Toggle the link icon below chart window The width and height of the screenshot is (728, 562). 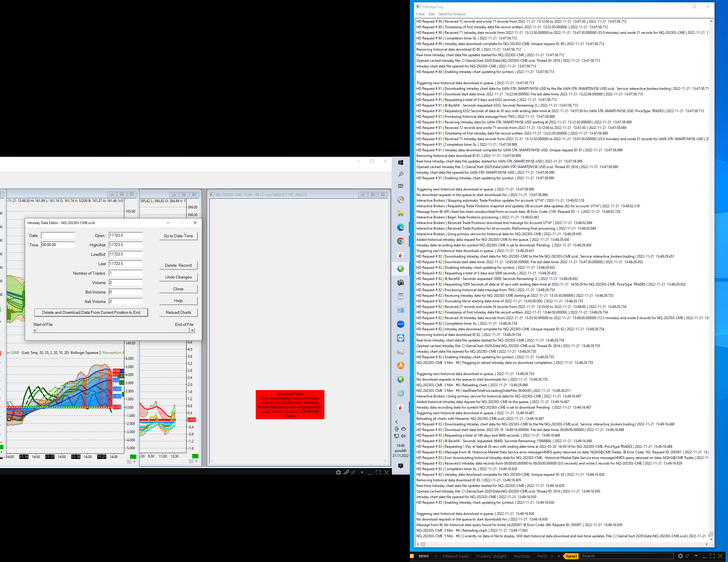(346, 473)
